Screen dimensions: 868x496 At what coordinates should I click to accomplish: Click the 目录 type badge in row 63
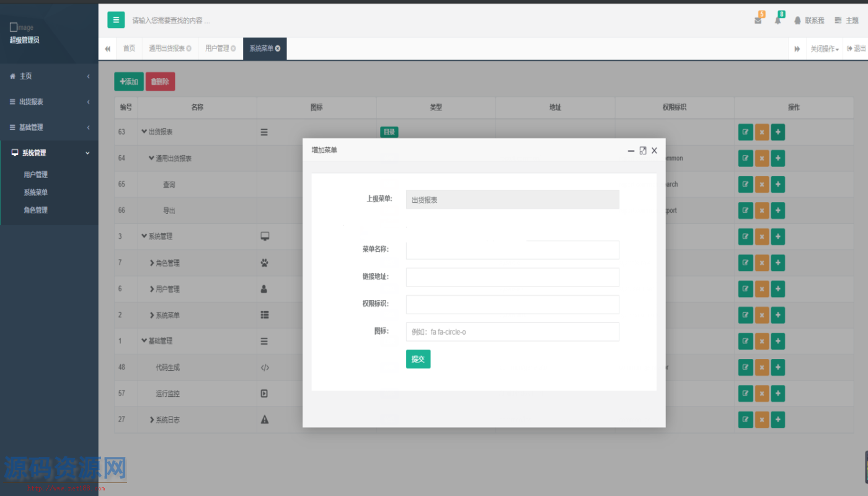pyautogui.click(x=389, y=132)
